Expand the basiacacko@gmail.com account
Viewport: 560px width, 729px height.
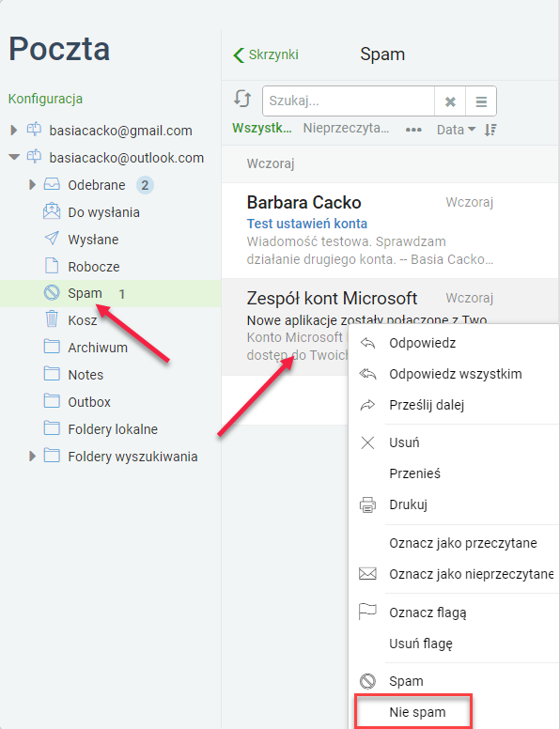14,131
